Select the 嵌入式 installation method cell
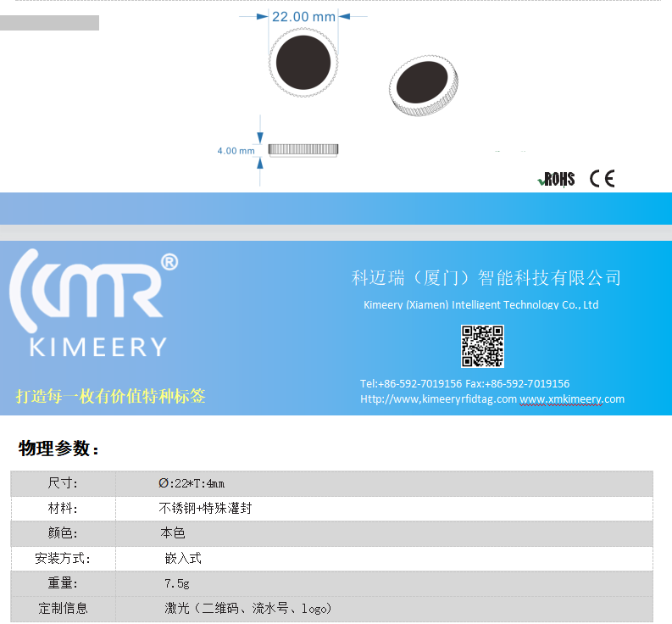 coord(183,559)
